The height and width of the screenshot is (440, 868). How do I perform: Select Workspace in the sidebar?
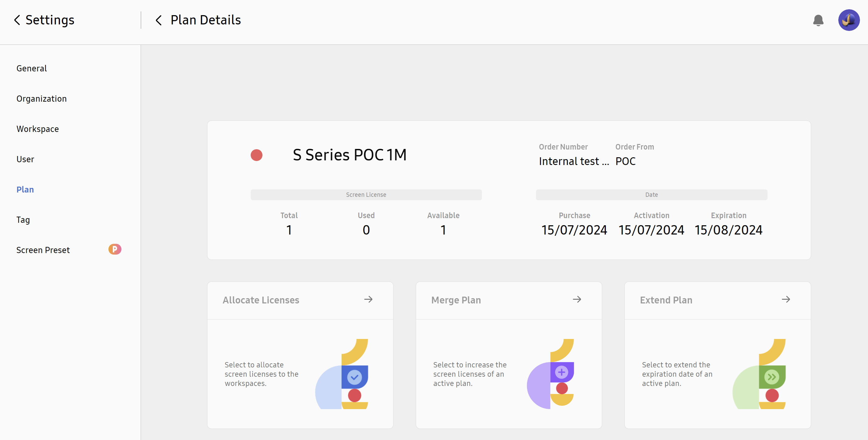(x=37, y=129)
